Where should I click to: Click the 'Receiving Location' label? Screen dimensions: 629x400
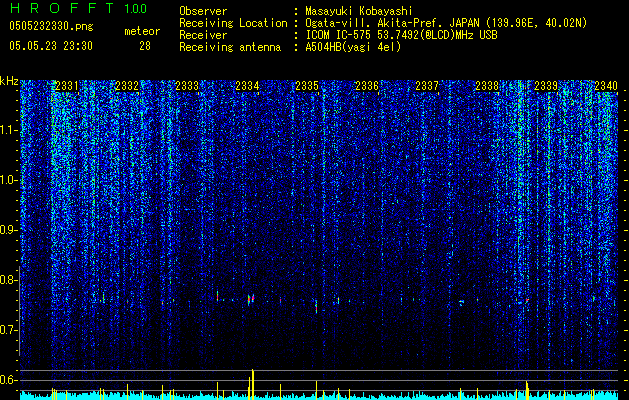click(233, 23)
